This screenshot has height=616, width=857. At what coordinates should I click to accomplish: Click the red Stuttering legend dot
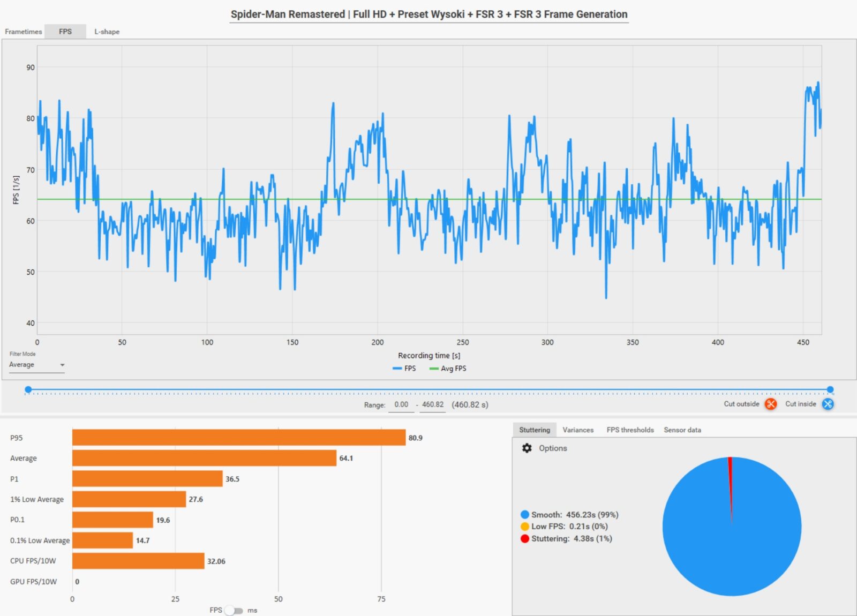tap(524, 538)
